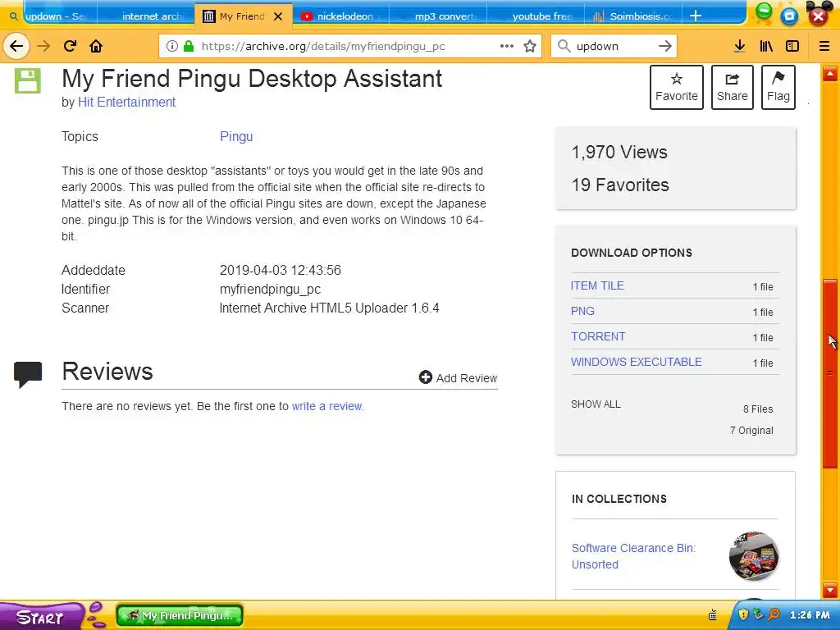Click the green tray icon beside shield
840x630 pixels.
(x=758, y=614)
